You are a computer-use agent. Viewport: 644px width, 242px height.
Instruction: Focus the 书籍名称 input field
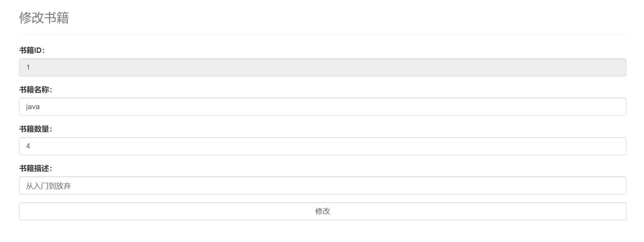tap(322, 107)
